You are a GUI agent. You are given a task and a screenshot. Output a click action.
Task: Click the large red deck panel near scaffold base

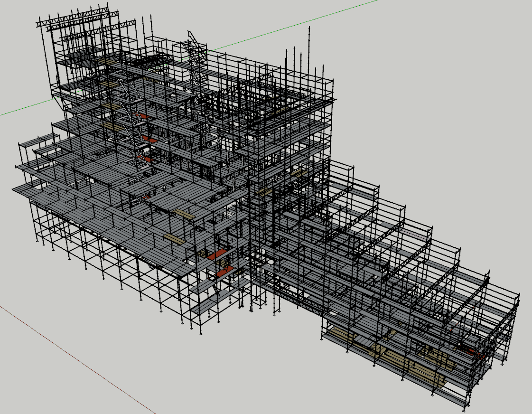tap(217, 254)
